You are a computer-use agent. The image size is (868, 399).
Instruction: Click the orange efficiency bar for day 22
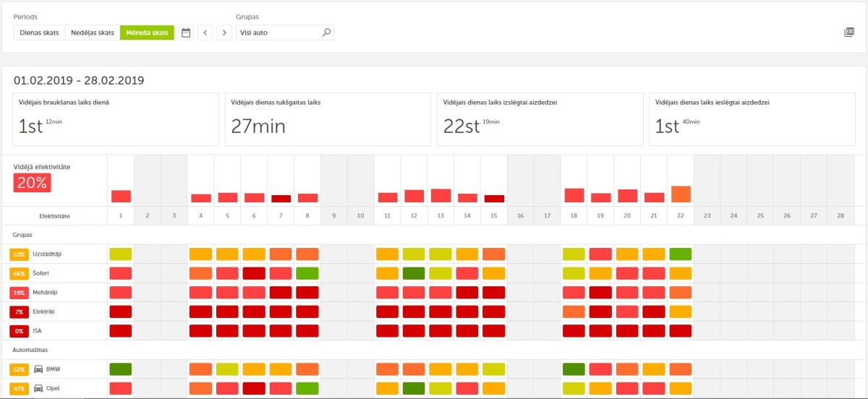click(x=680, y=194)
